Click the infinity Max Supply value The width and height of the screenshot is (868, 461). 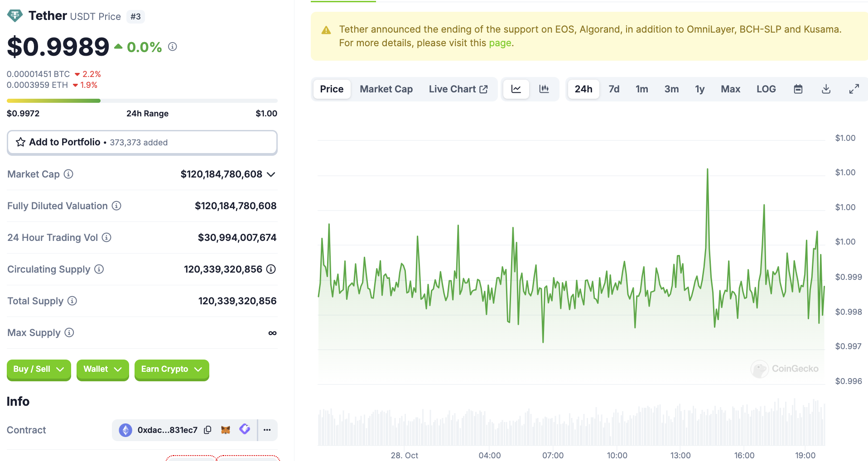(272, 333)
